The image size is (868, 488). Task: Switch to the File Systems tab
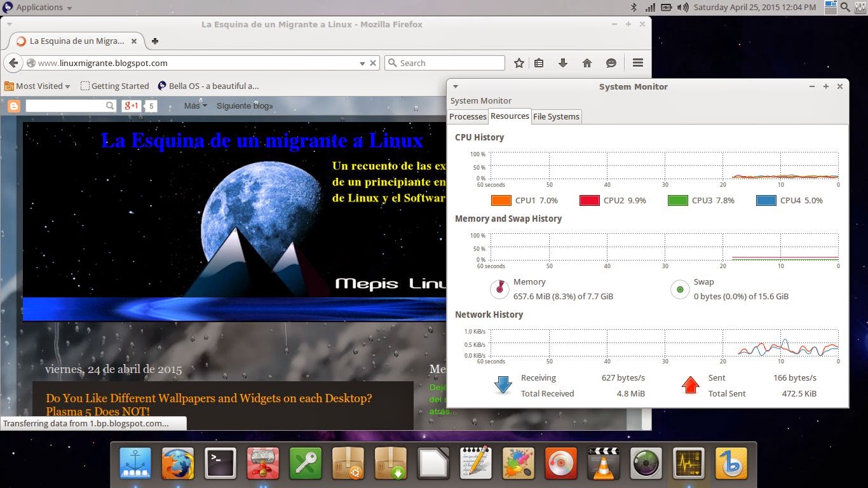pos(556,116)
